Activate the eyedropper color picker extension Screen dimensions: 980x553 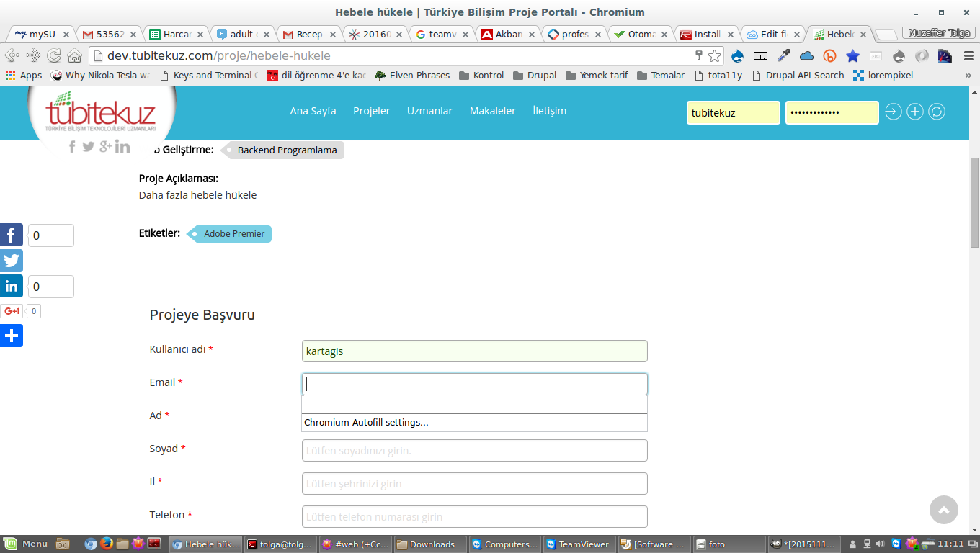point(784,55)
